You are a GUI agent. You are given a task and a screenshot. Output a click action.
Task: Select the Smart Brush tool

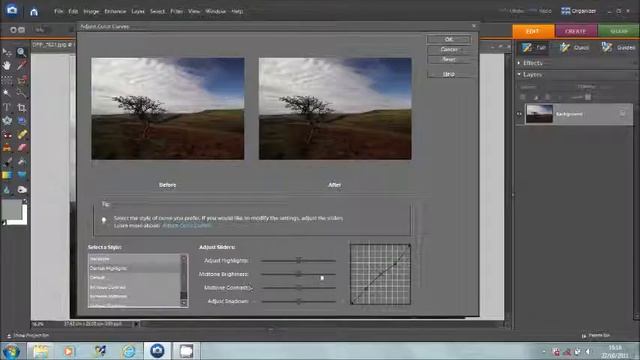click(x=22, y=162)
